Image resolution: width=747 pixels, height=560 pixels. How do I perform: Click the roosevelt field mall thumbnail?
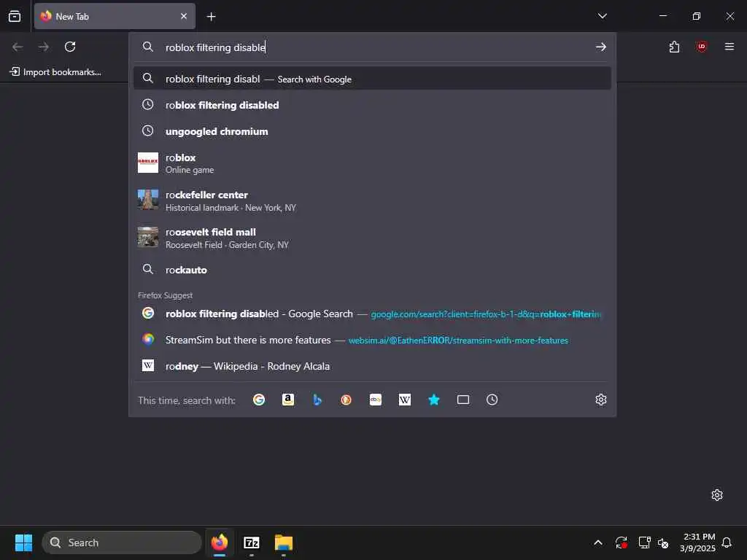click(x=147, y=237)
